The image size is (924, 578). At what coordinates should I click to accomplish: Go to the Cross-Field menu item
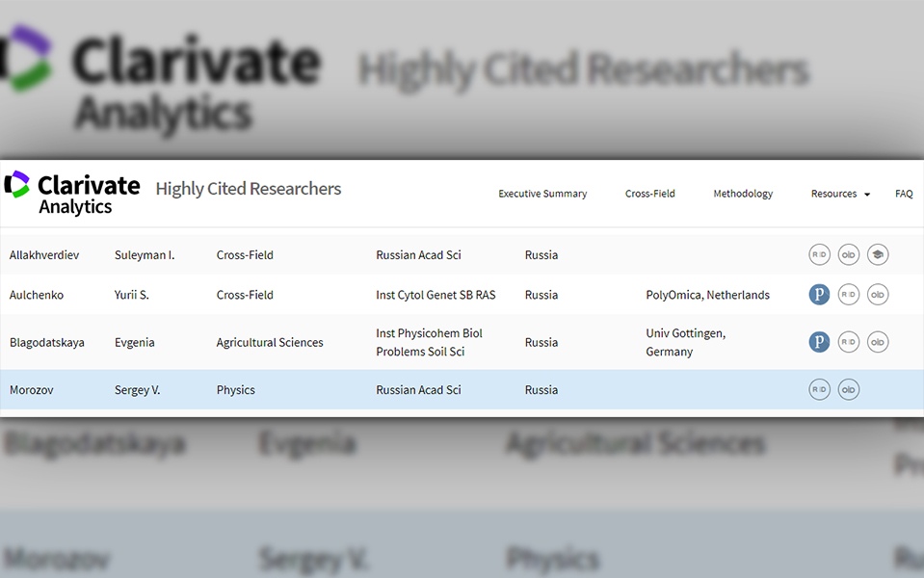[650, 194]
